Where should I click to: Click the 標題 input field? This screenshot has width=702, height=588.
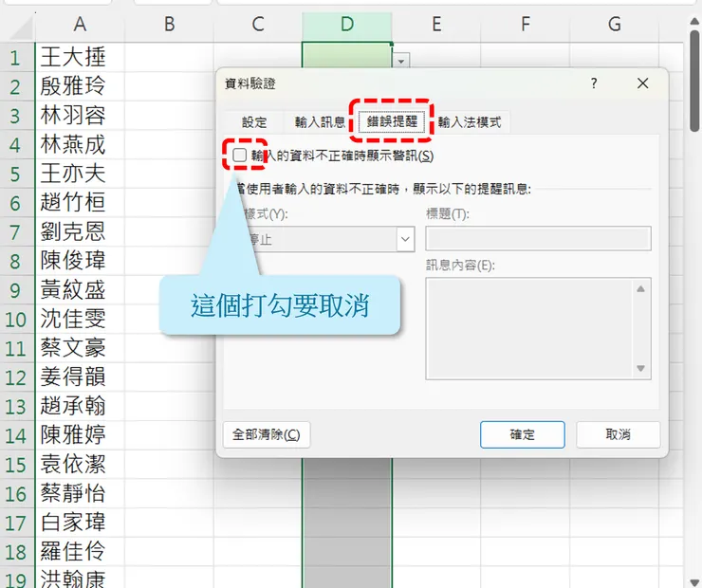pyautogui.click(x=538, y=238)
